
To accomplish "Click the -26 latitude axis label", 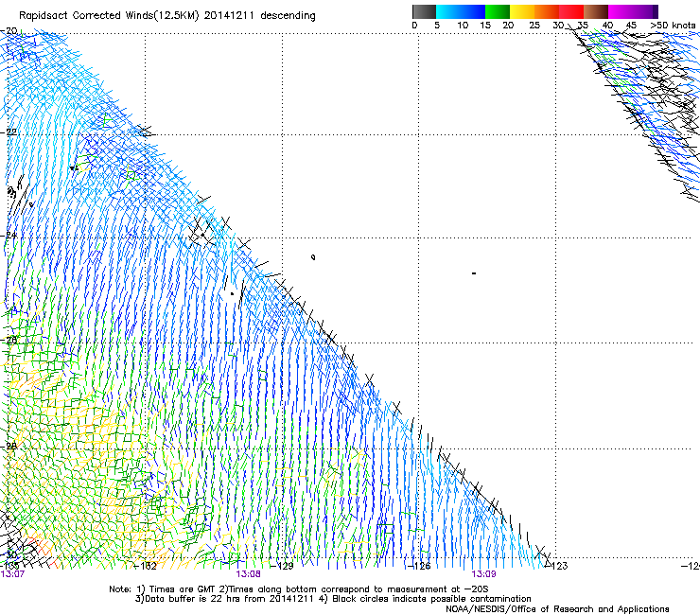I will (9, 341).
